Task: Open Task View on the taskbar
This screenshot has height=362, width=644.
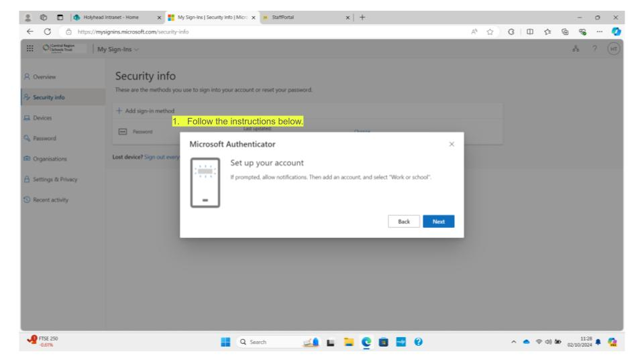Action: pos(331,343)
